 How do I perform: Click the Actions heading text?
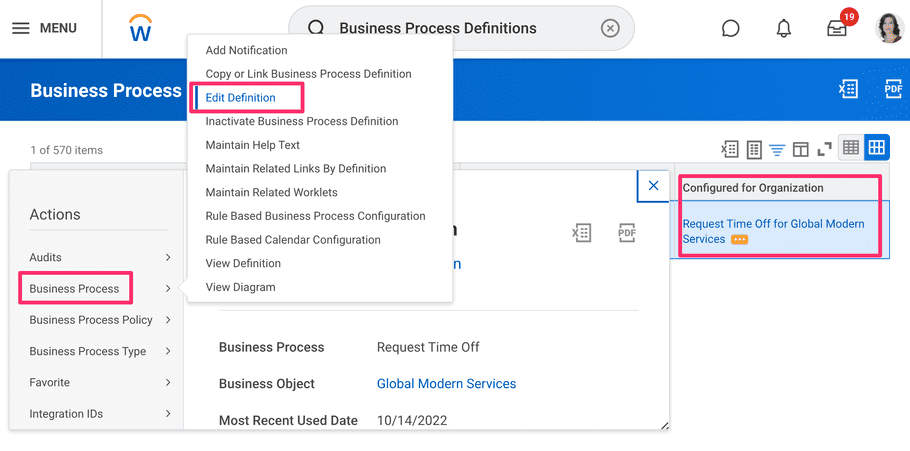55,214
